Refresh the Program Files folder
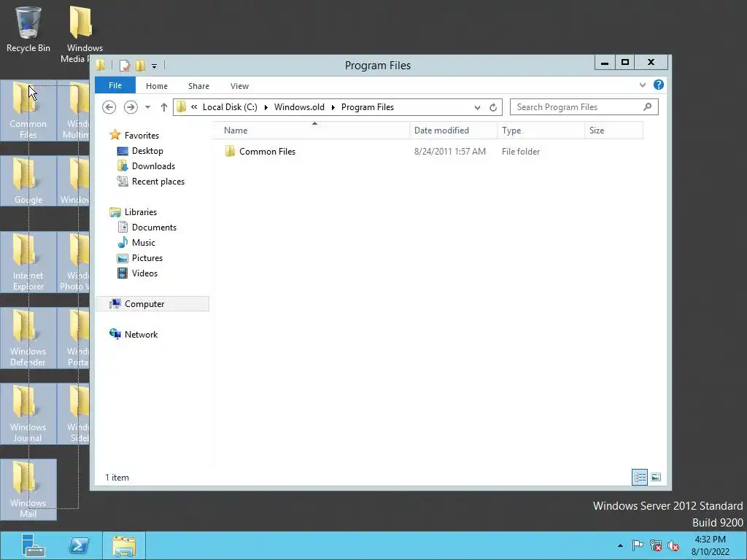Viewport: 747px width, 560px height. [493, 108]
